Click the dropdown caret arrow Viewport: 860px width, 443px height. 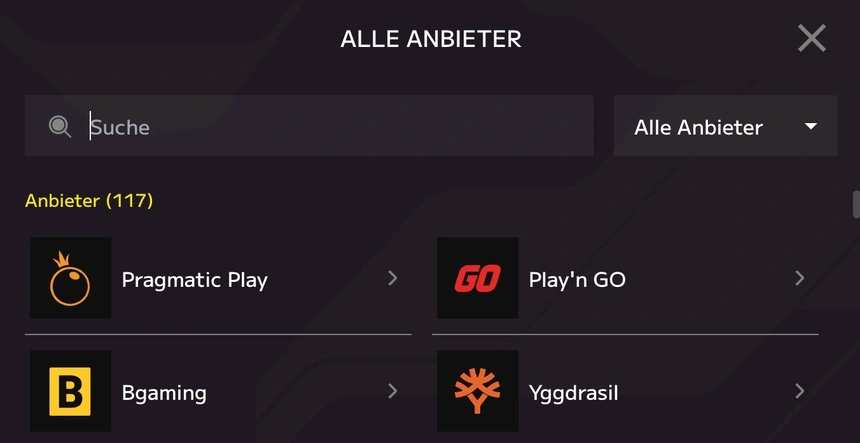click(x=811, y=126)
